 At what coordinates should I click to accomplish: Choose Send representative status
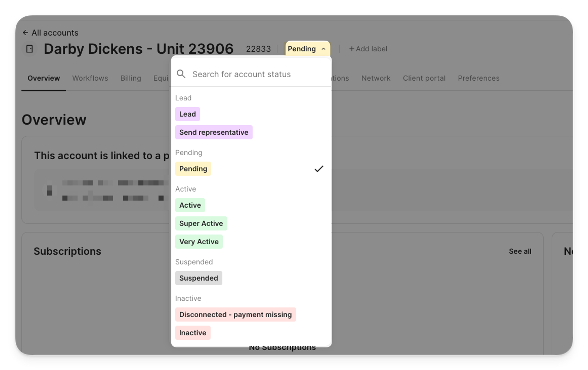point(214,132)
